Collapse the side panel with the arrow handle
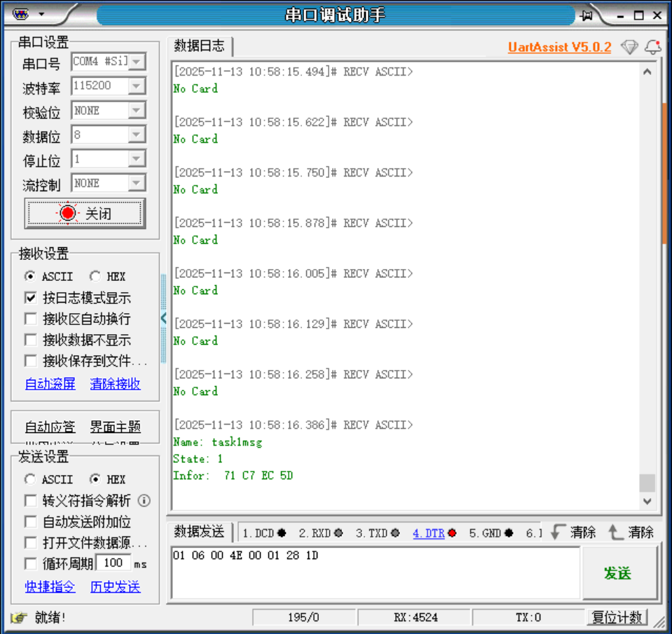 tap(163, 318)
